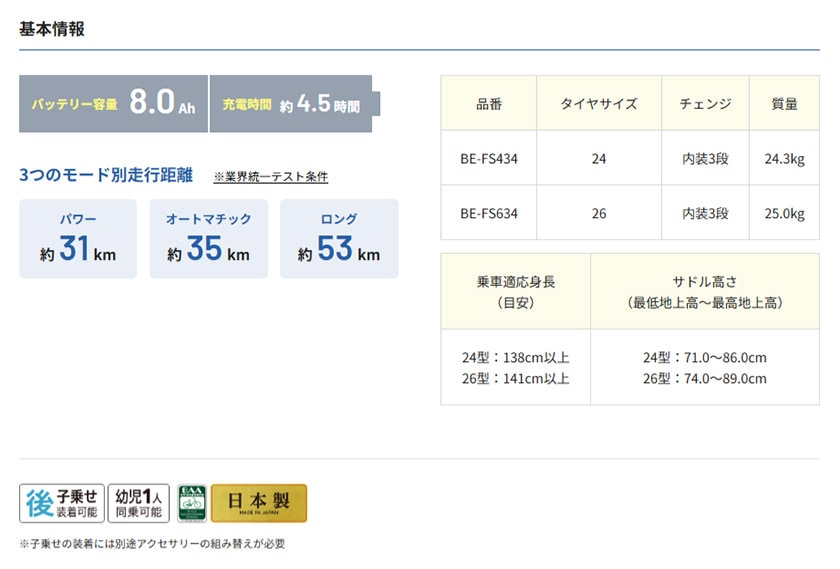
Task: Click the 25.0kg weight cell
Action: click(784, 213)
